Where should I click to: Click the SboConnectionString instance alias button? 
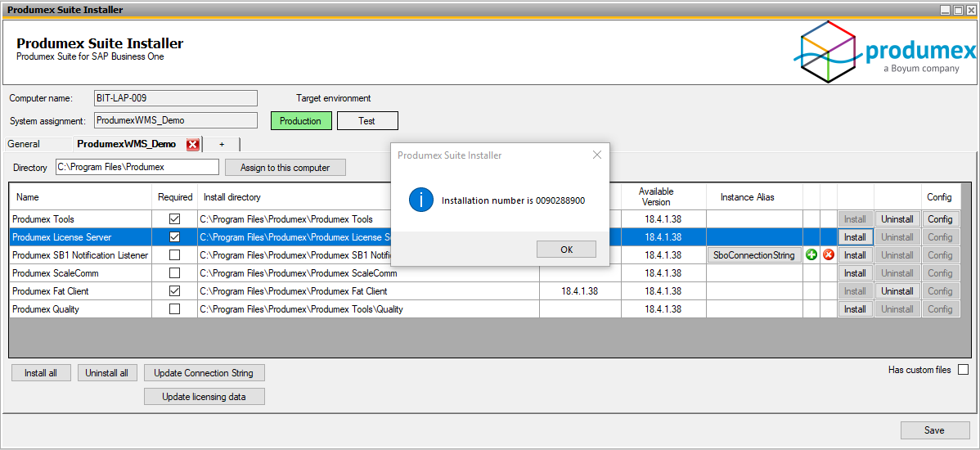pos(754,255)
